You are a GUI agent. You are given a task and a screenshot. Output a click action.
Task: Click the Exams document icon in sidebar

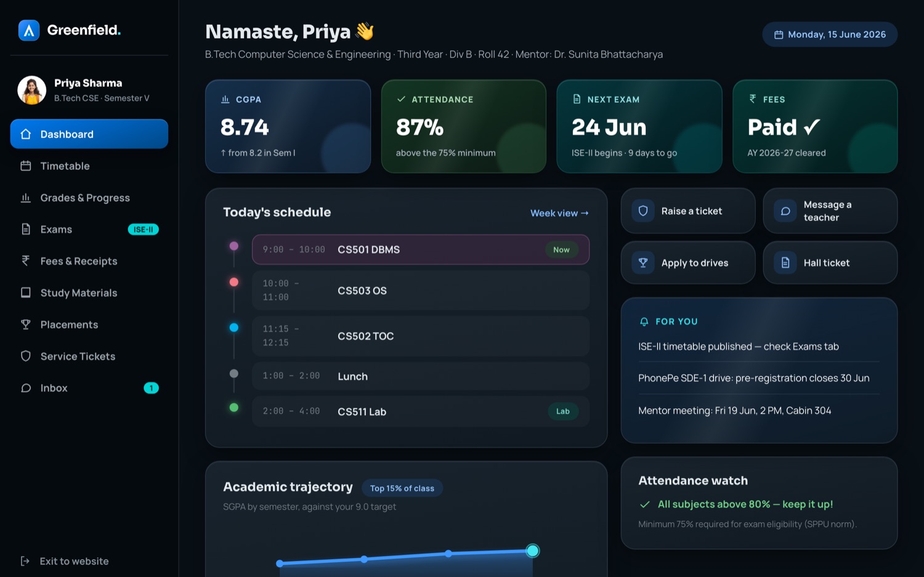(26, 229)
